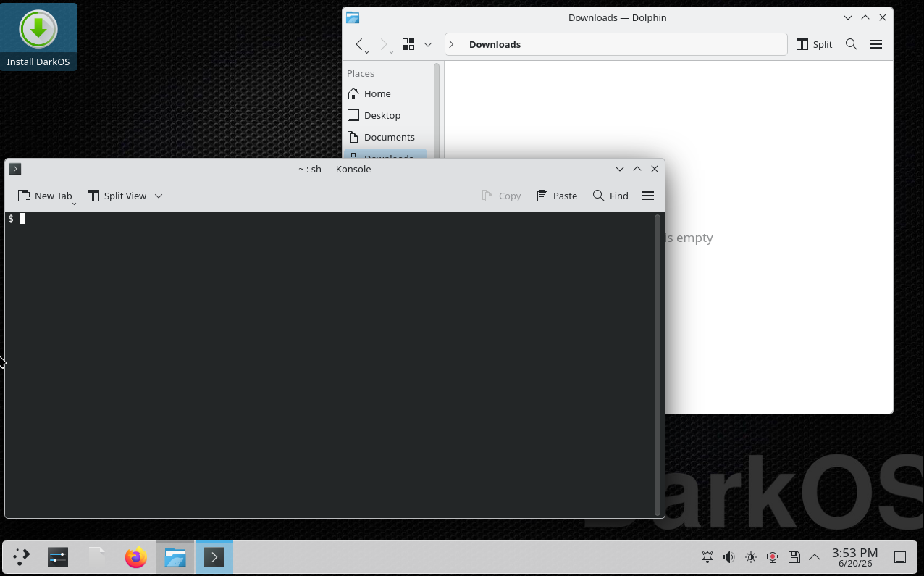
Task: Select Desktop in Dolphin Places
Action: pyautogui.click(x=385, y=115)
